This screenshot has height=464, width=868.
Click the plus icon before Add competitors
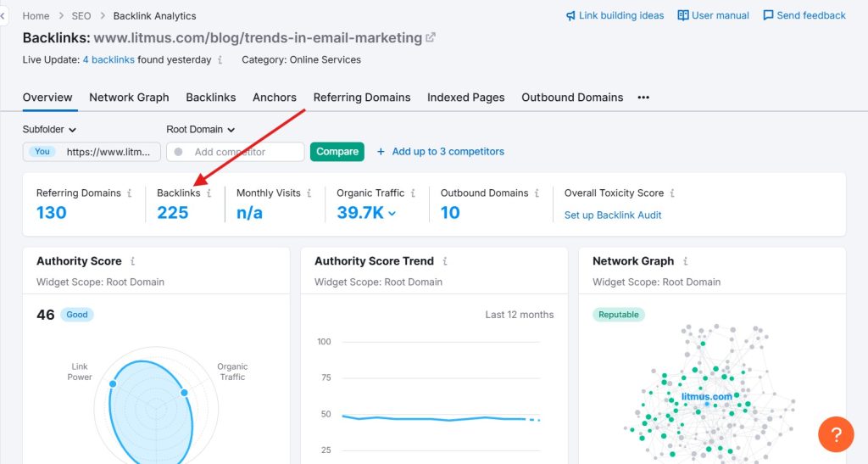pyautogui.click(x=381, y=152)
